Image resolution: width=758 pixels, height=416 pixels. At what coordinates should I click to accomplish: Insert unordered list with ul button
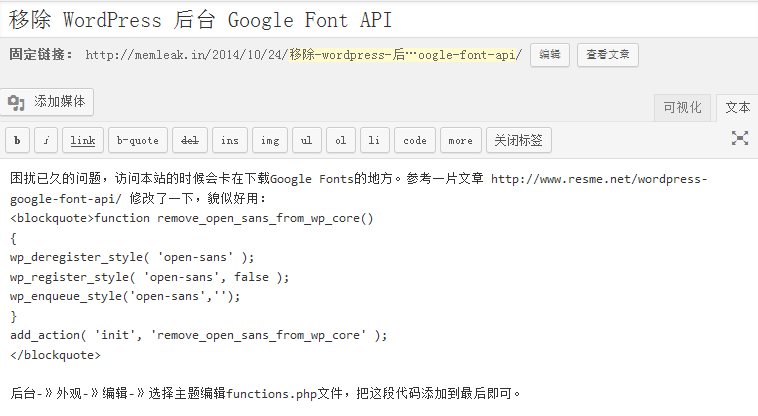click(306, 140)
